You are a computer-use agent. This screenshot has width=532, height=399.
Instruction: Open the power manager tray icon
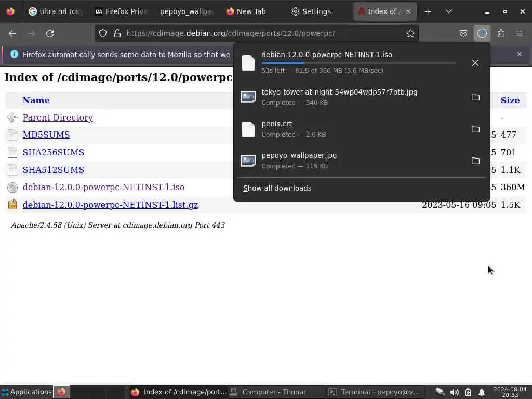[x=468, y=392]
